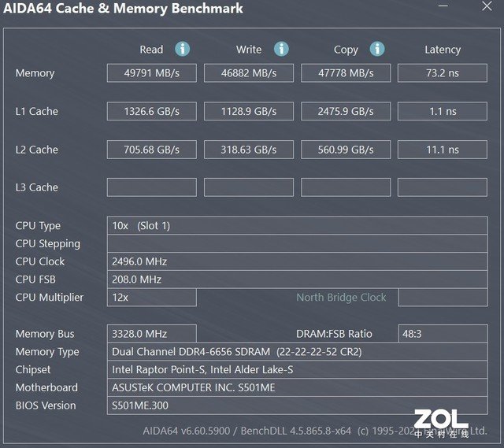
Task: Click the CPU Multiplier 12x field
Action: point(151,298)
